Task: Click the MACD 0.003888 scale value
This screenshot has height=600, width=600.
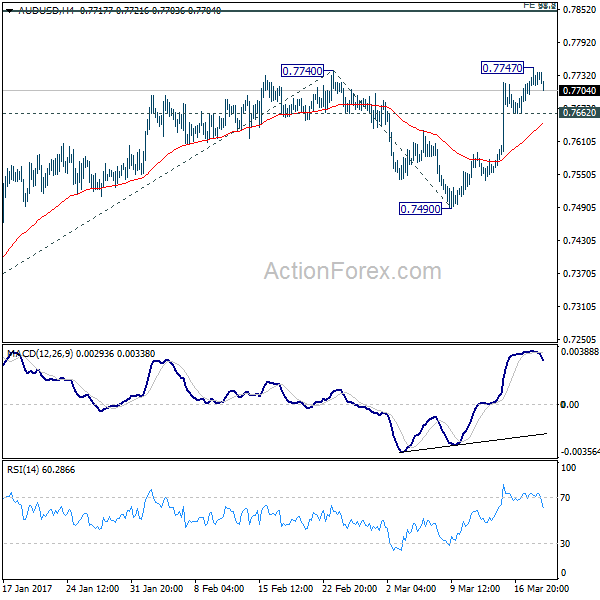Action: coord(579,352)
